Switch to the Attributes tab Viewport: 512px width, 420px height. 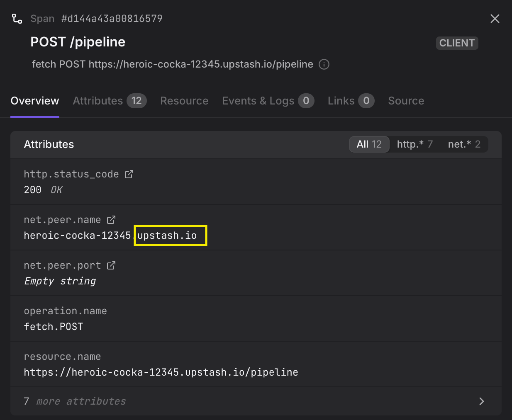coord(110,101)
